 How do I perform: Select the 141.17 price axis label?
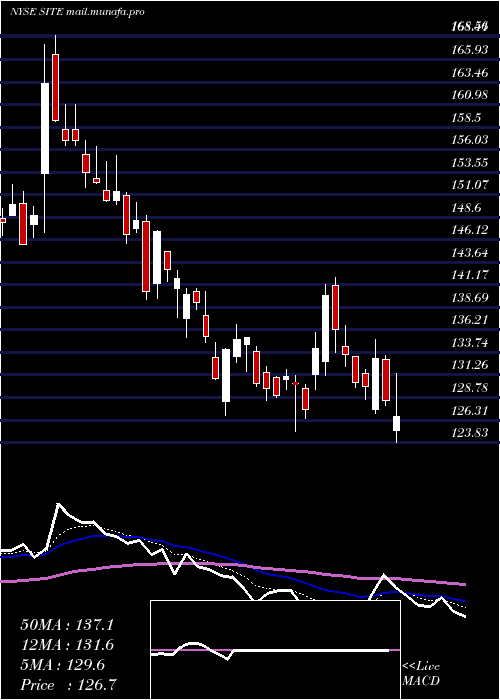(x=469, y=275)
